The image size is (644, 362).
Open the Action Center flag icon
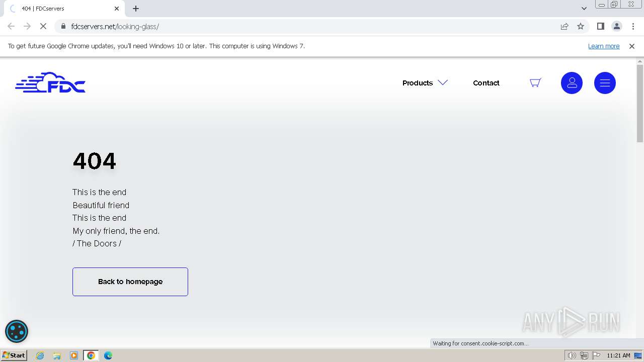pyautogui.click(x=596, y=355)
